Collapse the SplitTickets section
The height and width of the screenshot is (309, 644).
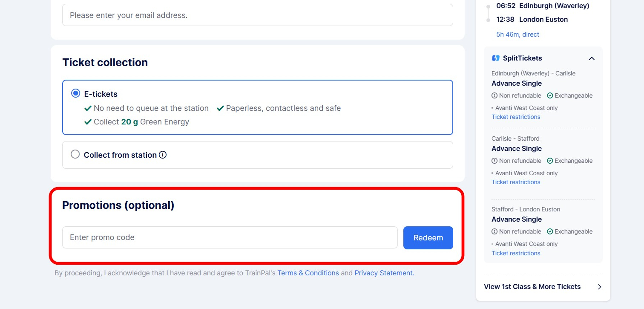pyautogui.click(x=592, y=58)
